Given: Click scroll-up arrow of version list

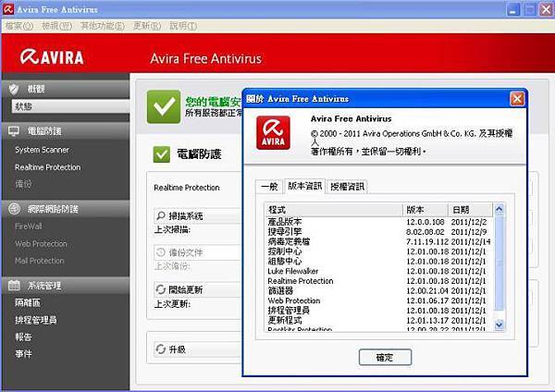Looking at the screenshot, I should point(499,210).
